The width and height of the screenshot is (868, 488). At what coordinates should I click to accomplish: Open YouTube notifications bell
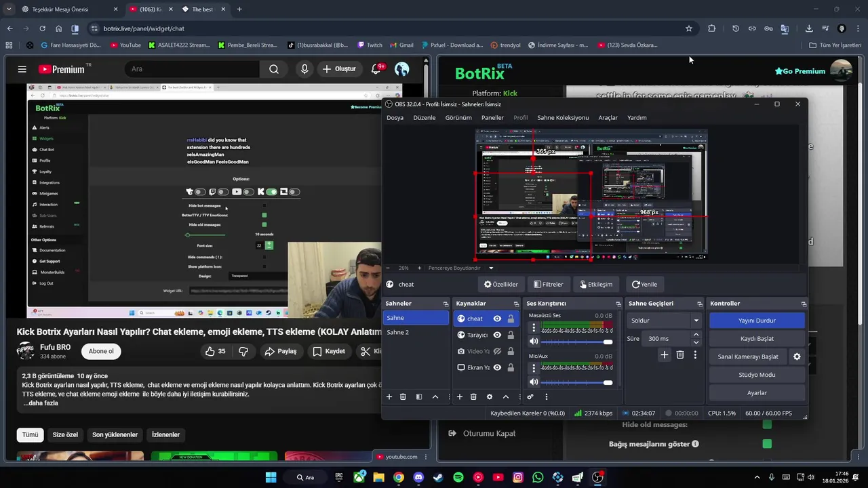(376, 69)
